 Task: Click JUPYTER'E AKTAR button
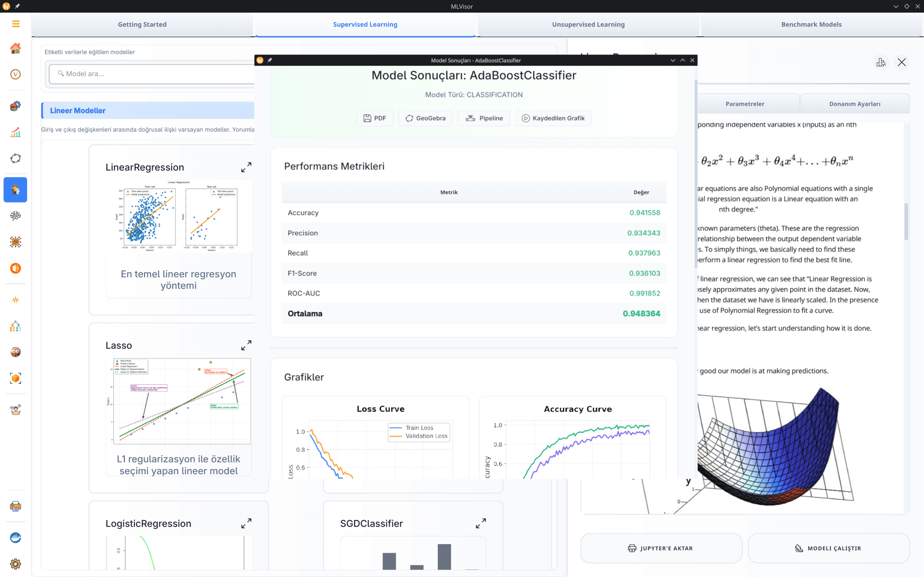(661, 548)
